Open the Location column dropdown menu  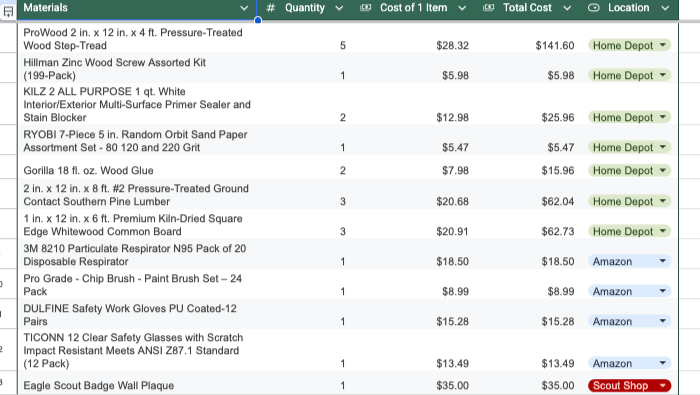(x=665, y=8)
